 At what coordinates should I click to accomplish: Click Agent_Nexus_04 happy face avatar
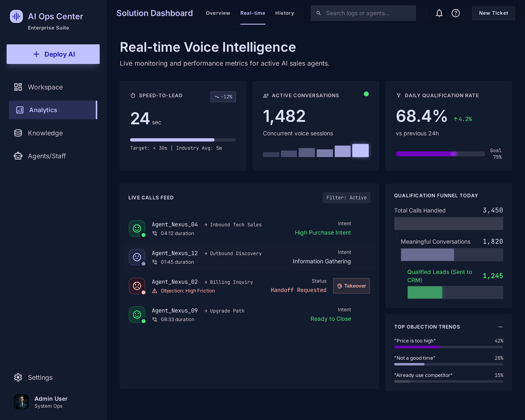[137, 228]
